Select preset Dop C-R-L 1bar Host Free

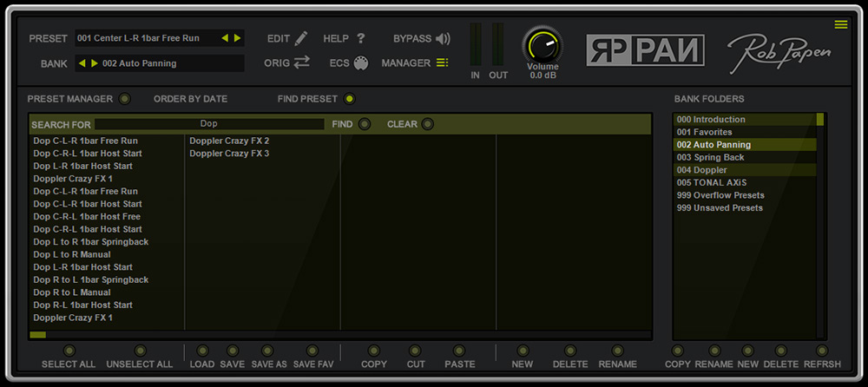(x=87, y=216)
